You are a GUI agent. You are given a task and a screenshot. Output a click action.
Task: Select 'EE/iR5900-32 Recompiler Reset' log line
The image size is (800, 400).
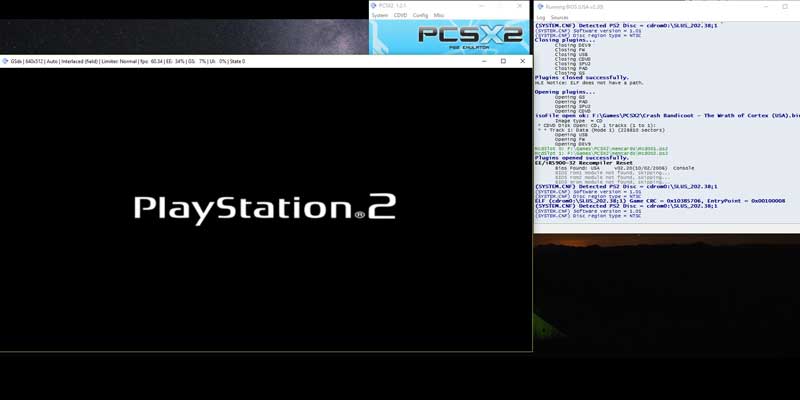click(584, 163)
